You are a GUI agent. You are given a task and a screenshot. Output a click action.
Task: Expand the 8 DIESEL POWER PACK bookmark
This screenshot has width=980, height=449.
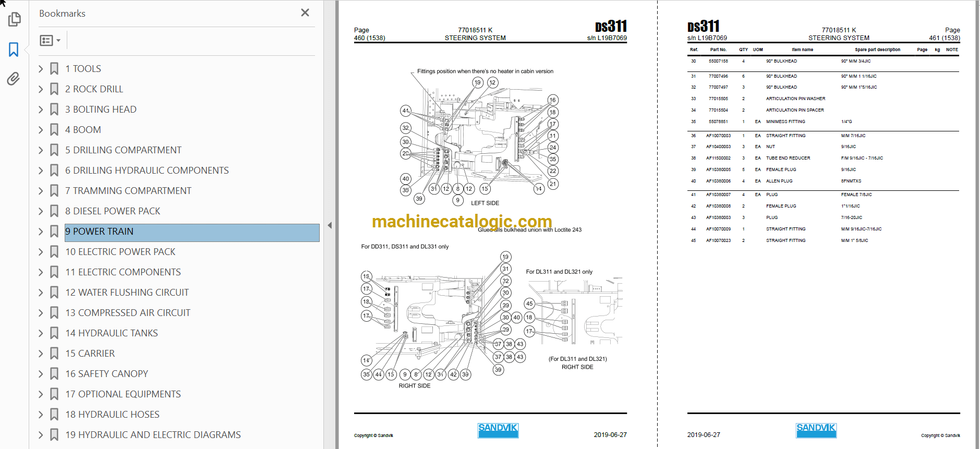click(41, 211)
